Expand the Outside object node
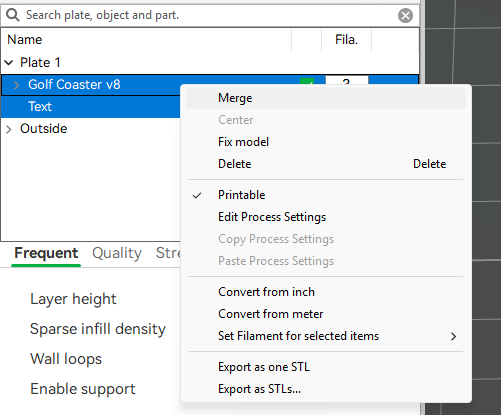 click(9, 129)
